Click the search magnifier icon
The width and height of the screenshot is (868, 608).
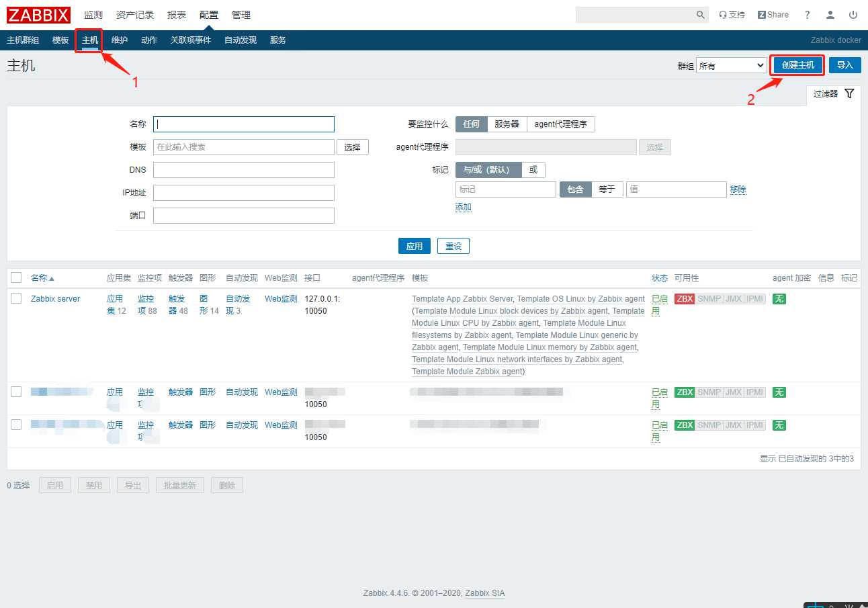[700, 15]
